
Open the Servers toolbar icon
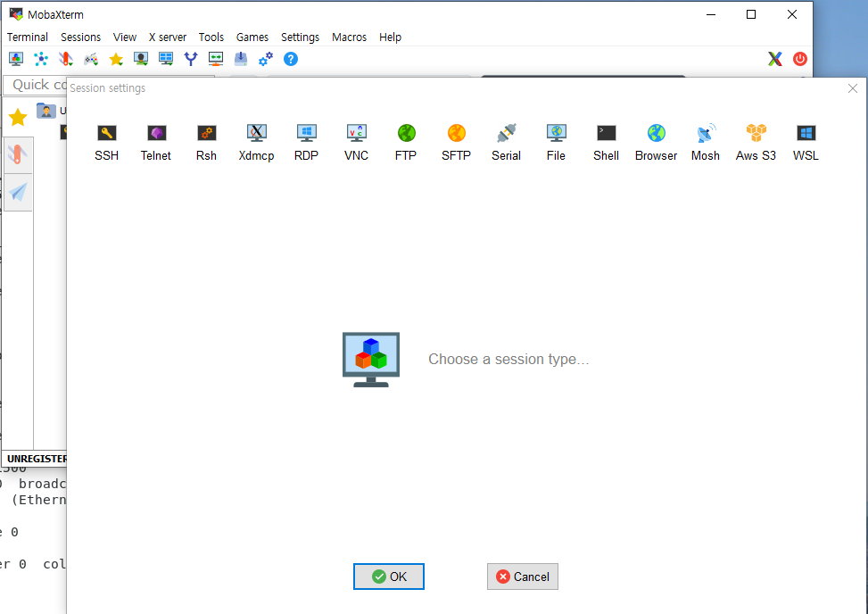click(41, 59)
